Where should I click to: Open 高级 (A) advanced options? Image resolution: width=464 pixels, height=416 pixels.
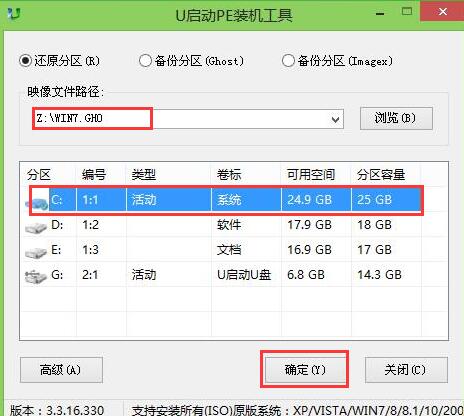pos(61,370)
